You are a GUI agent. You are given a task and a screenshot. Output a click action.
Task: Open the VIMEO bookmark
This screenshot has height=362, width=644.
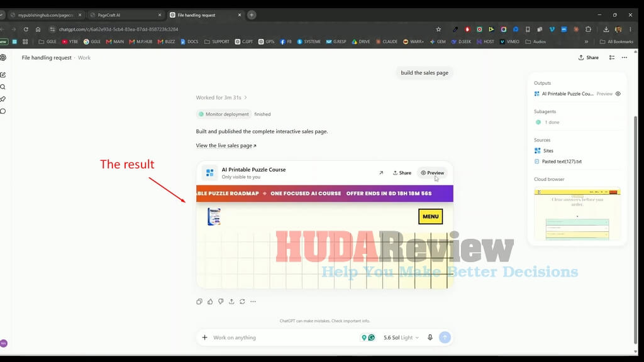click(x=509, y=42)
